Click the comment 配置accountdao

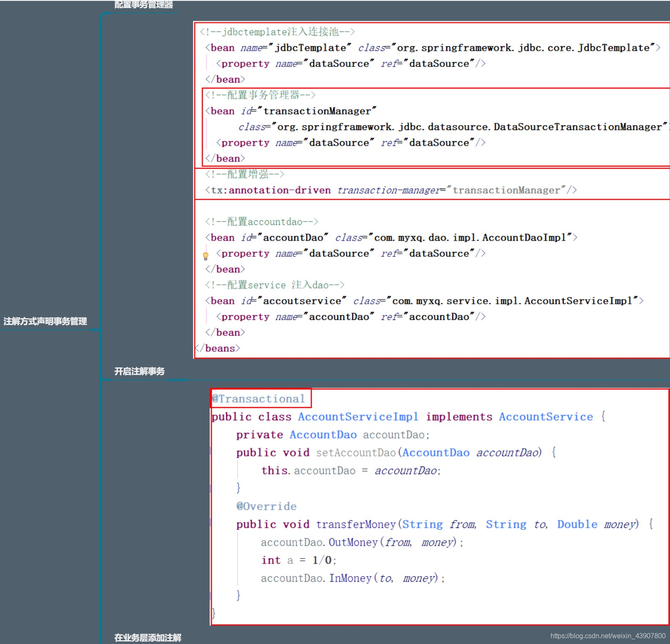(261, 222)
